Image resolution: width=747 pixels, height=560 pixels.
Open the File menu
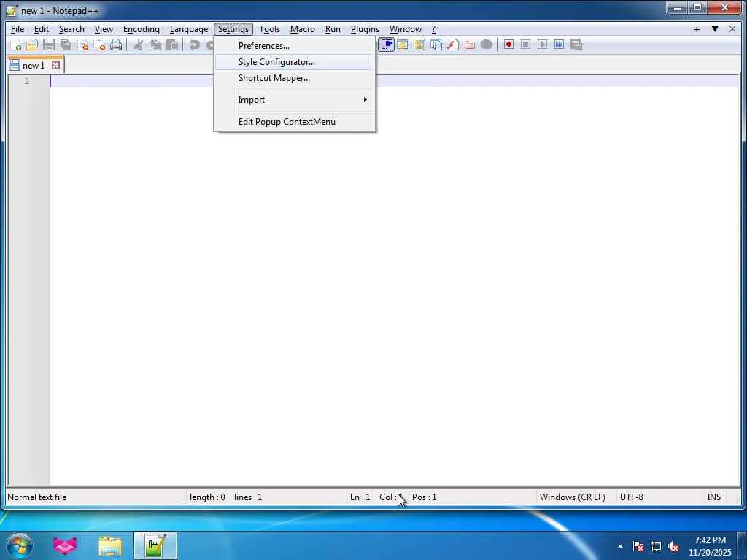pos(18,29)
